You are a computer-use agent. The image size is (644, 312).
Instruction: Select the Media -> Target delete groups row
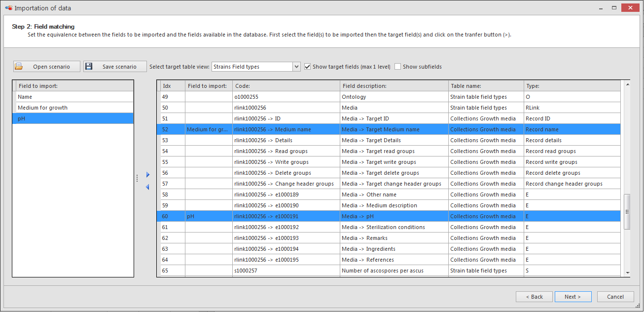click(x=389, y=173)
